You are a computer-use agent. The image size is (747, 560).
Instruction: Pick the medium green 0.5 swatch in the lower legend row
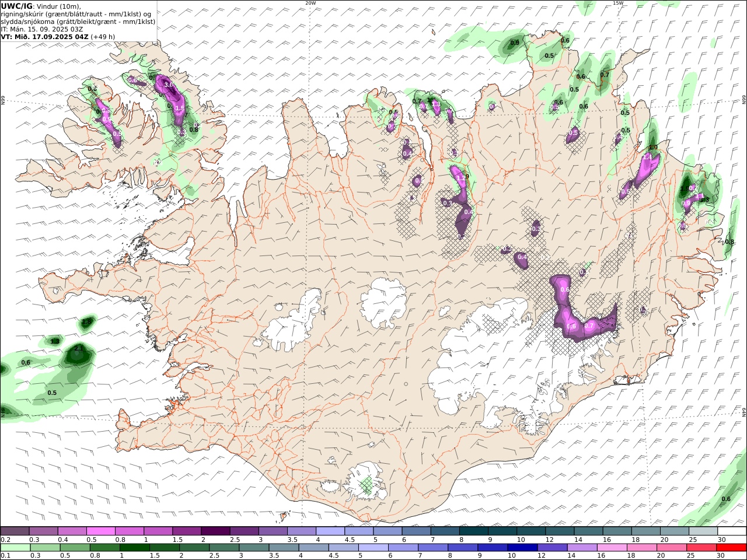tap(75, 548)
